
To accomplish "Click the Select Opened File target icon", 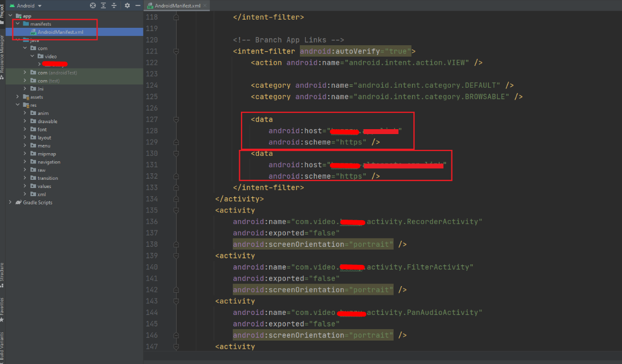I will [93, 5].
